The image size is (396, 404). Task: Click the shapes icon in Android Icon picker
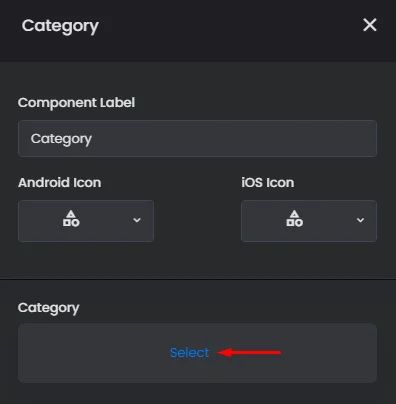pos(71,219)
